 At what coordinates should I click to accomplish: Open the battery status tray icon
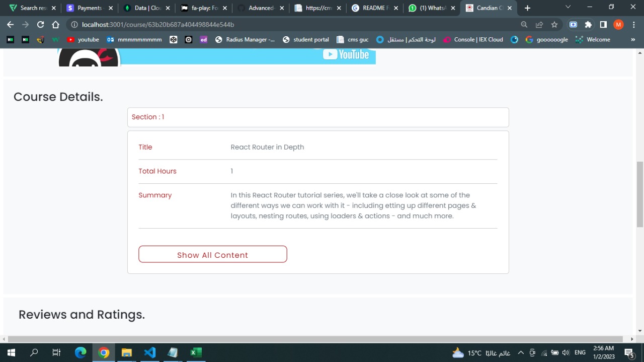click(554, 353)
